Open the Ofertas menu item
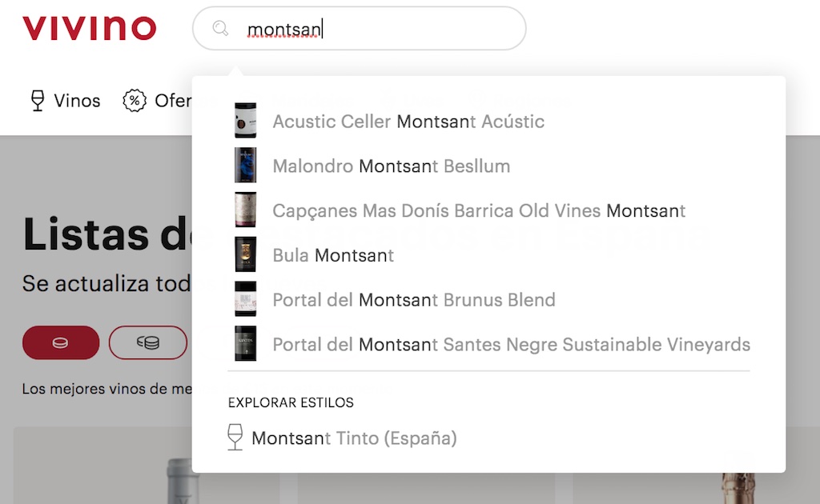This screenshot has height=504, width=820. click(x=172, y=101)
